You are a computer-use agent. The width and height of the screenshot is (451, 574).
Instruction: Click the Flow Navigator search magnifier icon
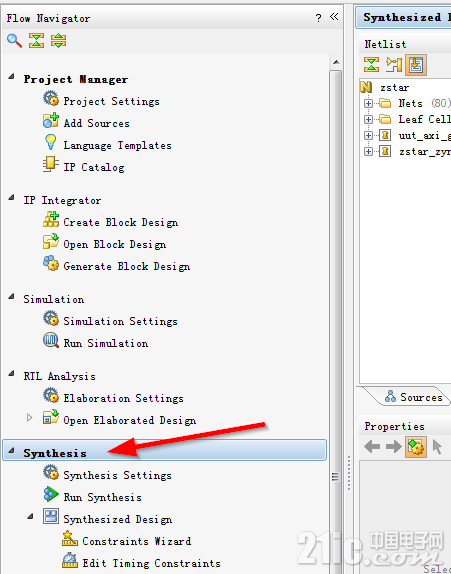14,40
